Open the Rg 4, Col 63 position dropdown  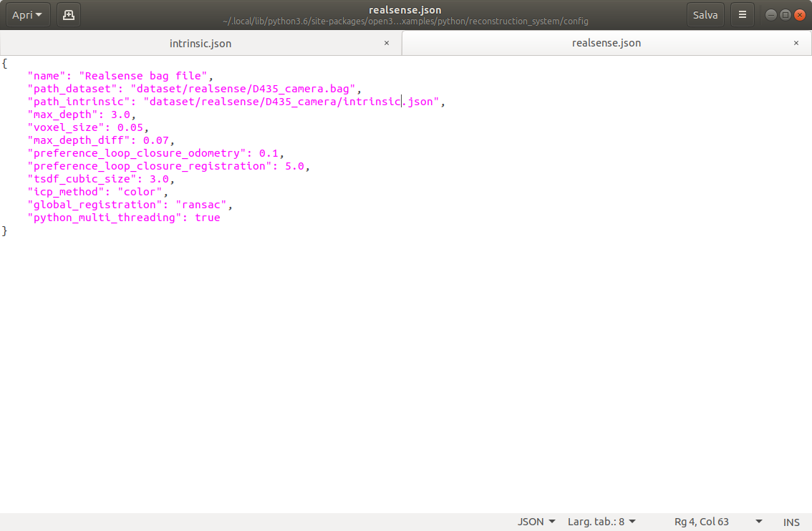tap(717, 522)
